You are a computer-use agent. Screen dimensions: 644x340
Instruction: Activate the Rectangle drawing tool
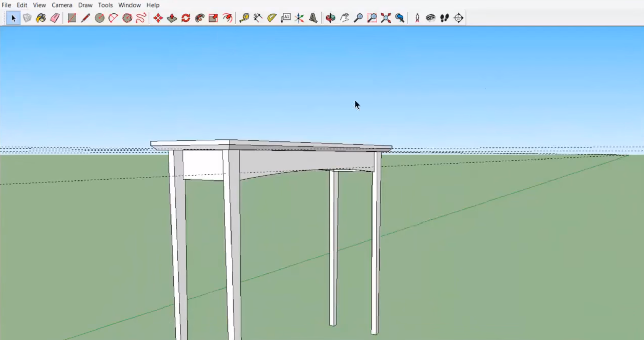(x=72, y=18)
